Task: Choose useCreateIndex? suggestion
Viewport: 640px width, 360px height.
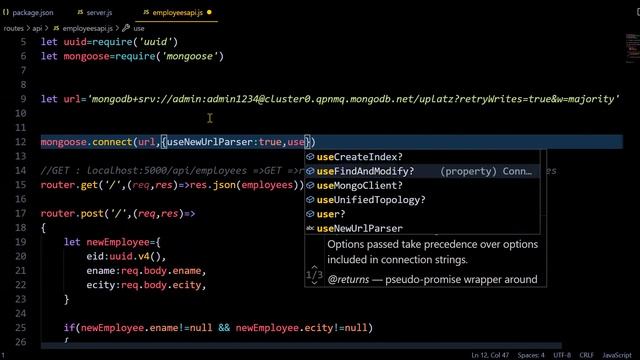Action: click(x=422, y=157)
